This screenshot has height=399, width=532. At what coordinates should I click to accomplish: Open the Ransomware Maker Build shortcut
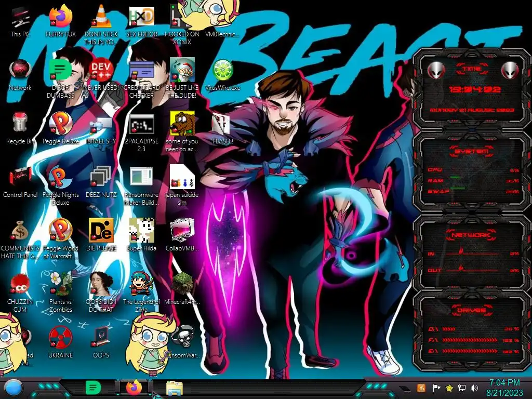pos(141,177)
